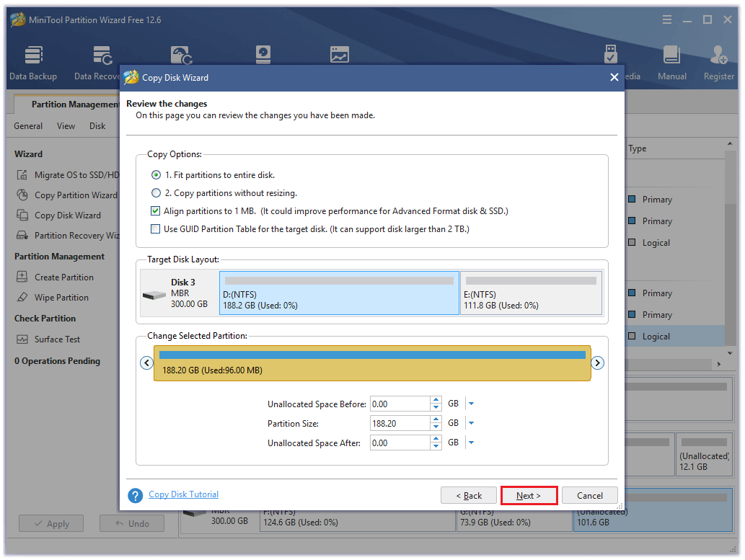745x560 pixels.
Task: Click the Disk Benchmark toolbar icon
Action: tap(263, 55)
